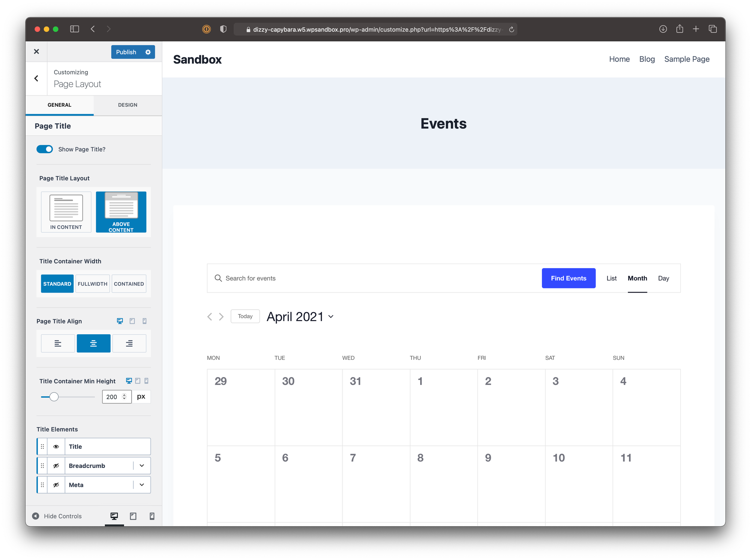Switch preview to tablet in footer
The height and width of the screenshot is (560, 751).
coord(133,516)
